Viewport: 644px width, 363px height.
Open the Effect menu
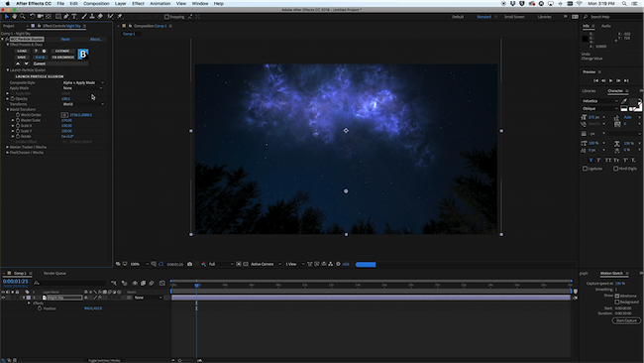click(x=138, y=3)
